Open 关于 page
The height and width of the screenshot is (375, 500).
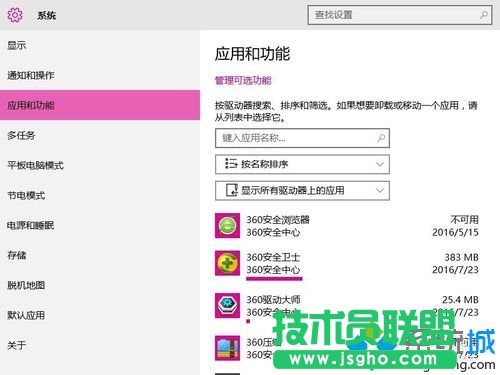coord(100,345)
